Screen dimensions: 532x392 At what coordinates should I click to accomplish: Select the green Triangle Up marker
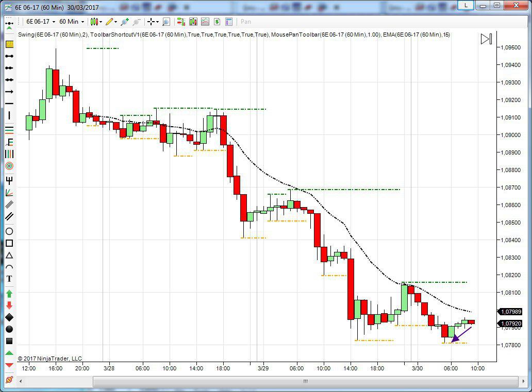pos(9,353)
